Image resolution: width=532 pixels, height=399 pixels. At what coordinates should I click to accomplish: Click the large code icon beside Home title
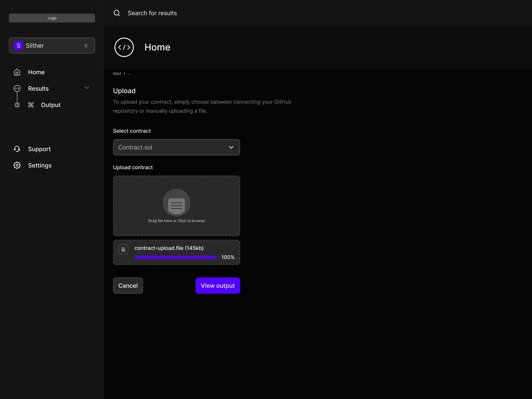pos(124,47)
